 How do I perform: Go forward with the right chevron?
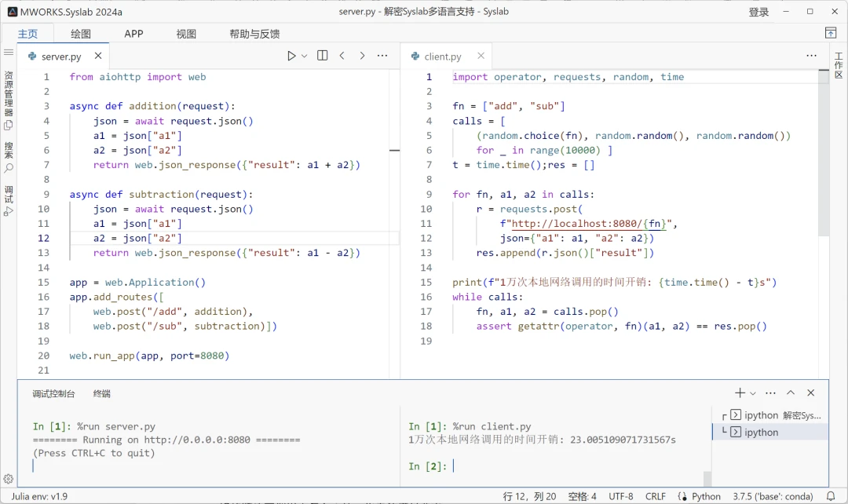[362, 55]
